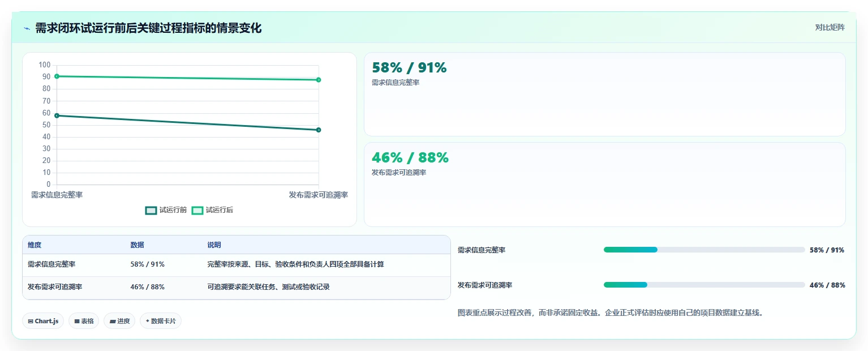Click the 50 tick on chart y-axis

[46, 125]
